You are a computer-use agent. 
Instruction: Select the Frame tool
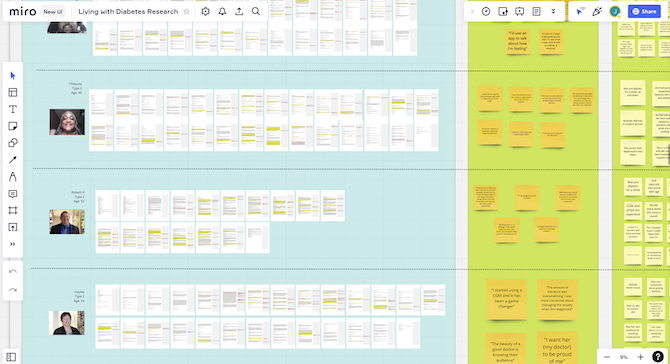coord(12,210)
